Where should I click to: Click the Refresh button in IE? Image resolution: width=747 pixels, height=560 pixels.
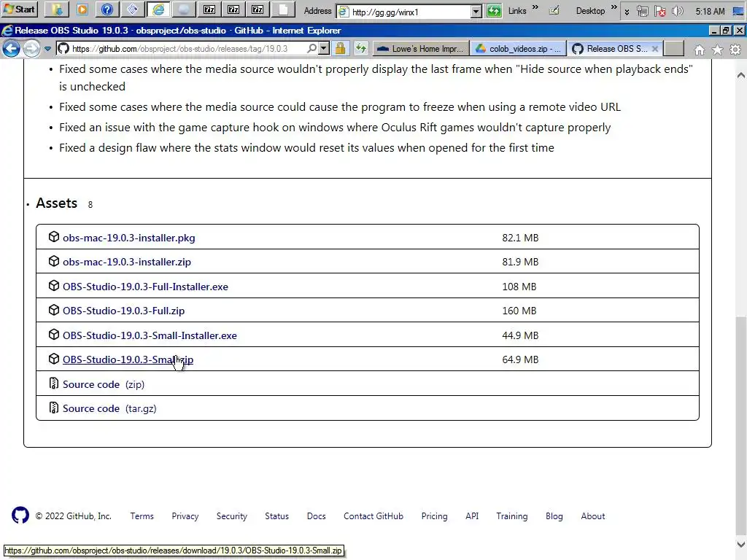[x=361, y=49]
